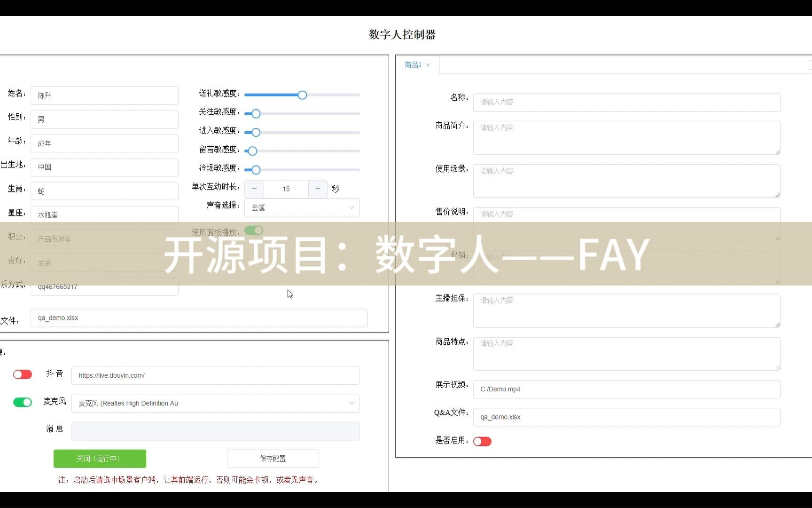This screenshot has width=812, height=508.
Task: Click the green 关闭（运行中） button
Action: (100, 459)
